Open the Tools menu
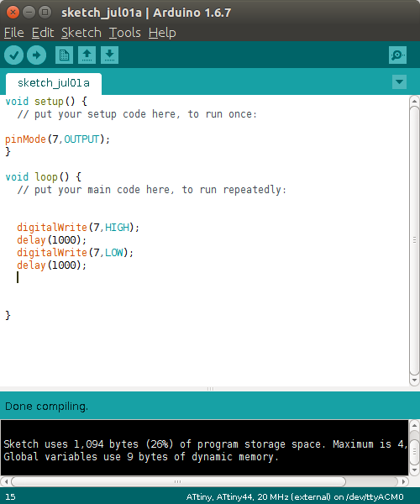This screenshot has width=420, height=504. pyautogui.click(x=124, y=33)
